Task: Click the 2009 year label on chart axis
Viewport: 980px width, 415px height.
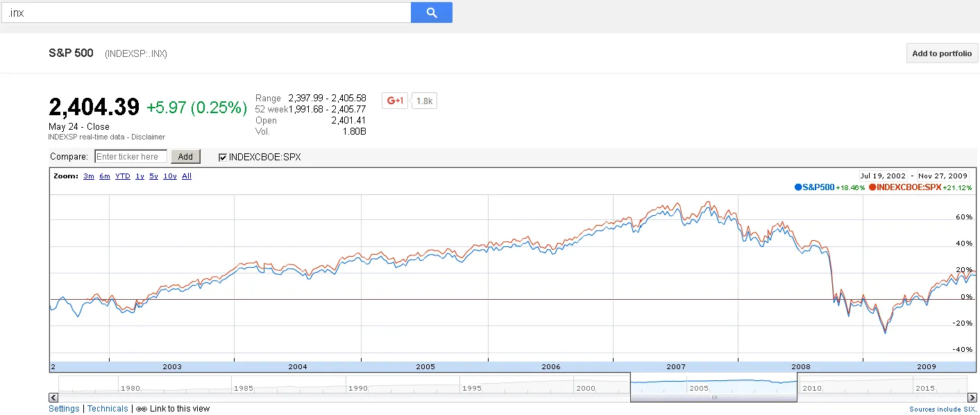Action: [927, 367]
